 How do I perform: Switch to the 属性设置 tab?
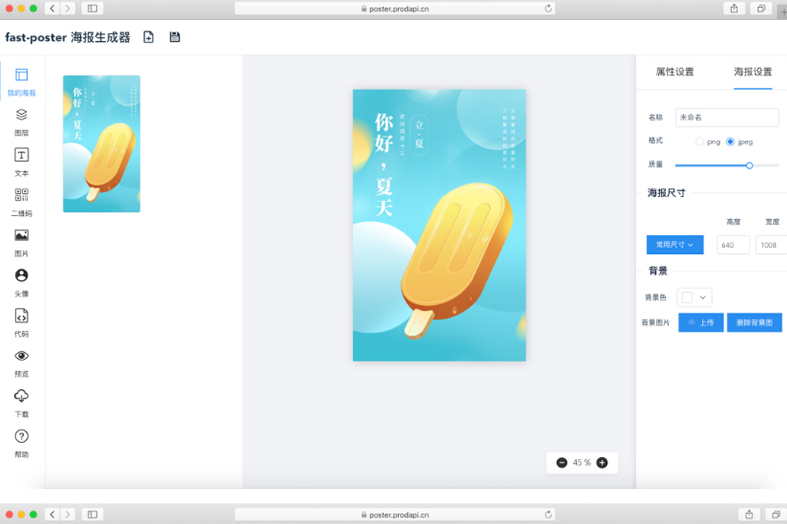coord(674,72)
